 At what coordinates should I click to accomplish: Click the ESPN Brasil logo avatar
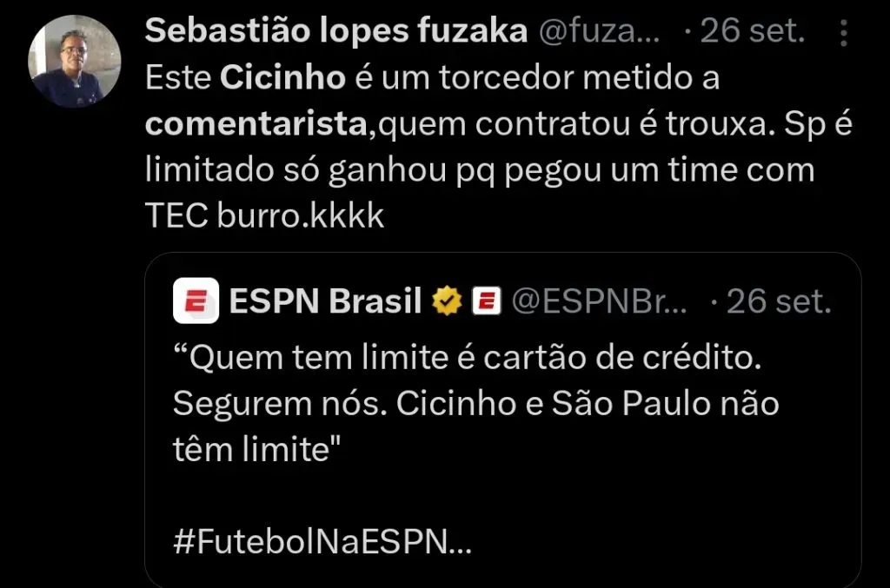point(196,301)
